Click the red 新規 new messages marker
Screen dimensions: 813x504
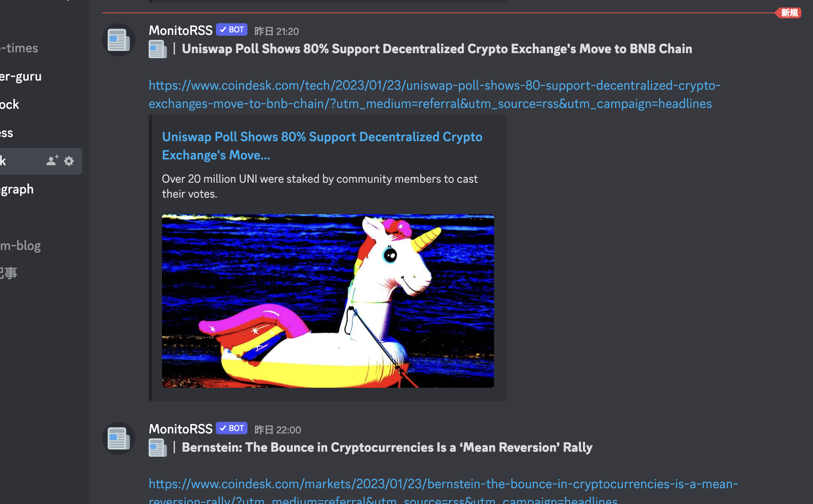click(x=789, y=13)
